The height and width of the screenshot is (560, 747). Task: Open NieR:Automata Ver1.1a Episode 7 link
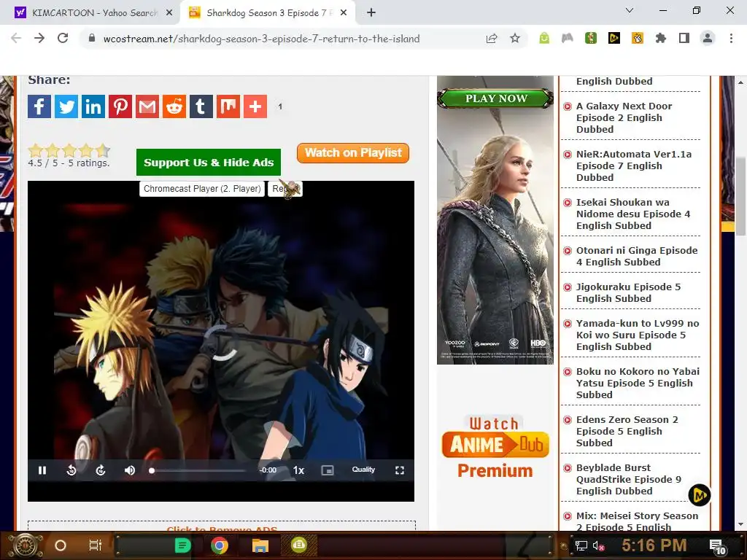pyautogui.click(x=634, y=166)
